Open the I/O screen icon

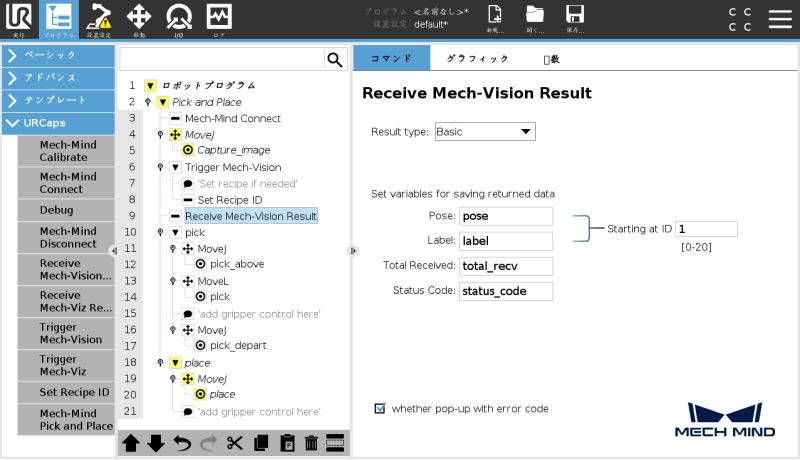point(179,19)
